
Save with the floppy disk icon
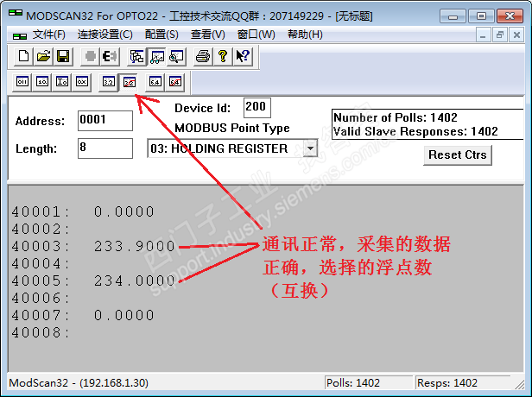click(63, 56)
